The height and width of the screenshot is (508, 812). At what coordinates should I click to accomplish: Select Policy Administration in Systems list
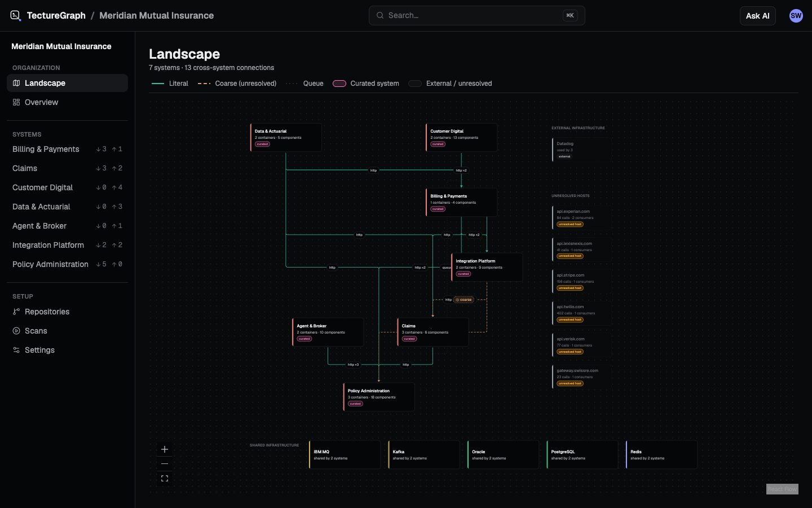point(67,264)
